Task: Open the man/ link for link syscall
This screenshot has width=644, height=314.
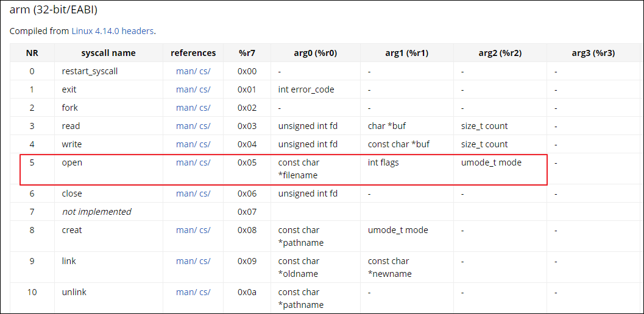Action: coord(187,261)
